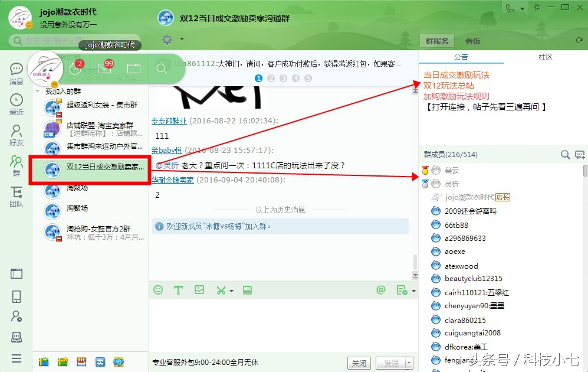
Task: Select the emoji icon in the chat toolbar
Action: click(157, 289)
